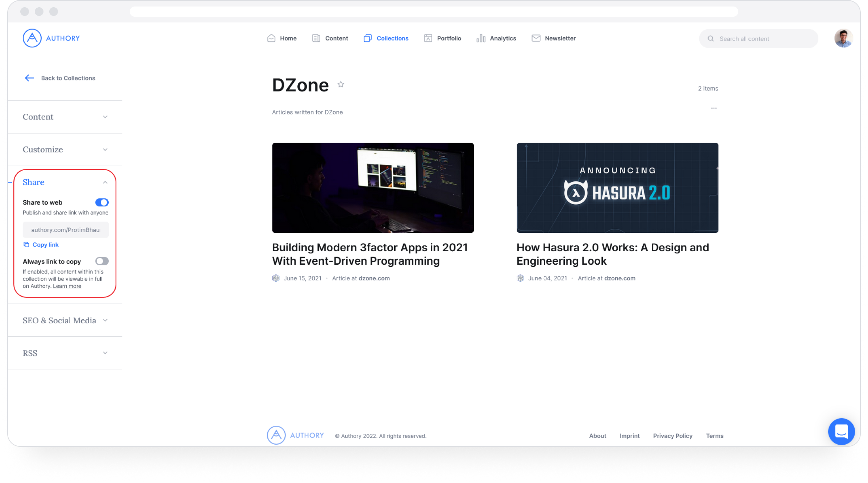Viewport: 868px width, 483px height.
Task: Click the Analytics bar chart icon
Action: 481,38
